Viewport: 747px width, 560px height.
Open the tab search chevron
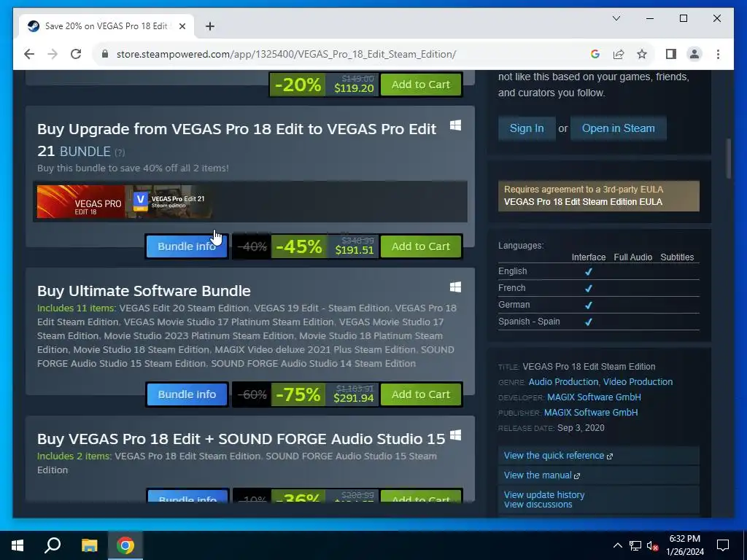coord(616,18)
